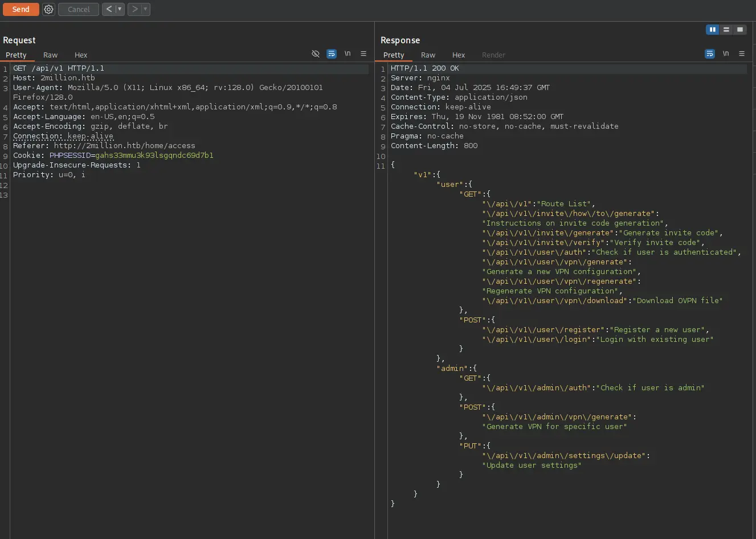Image resolution: width=756 pixels, height=539 pixels.
Task: Click the "Download OVPN file" entry
Action: (678, 301)
